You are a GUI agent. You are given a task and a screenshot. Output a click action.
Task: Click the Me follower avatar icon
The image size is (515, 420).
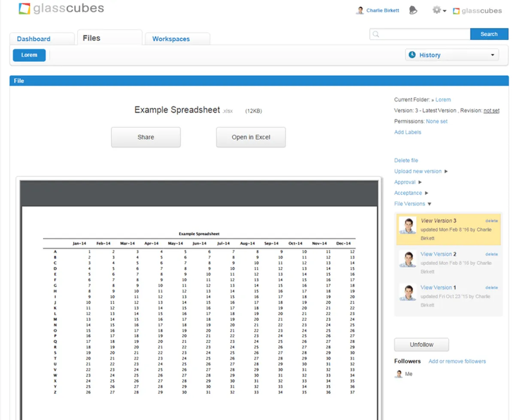399,374
